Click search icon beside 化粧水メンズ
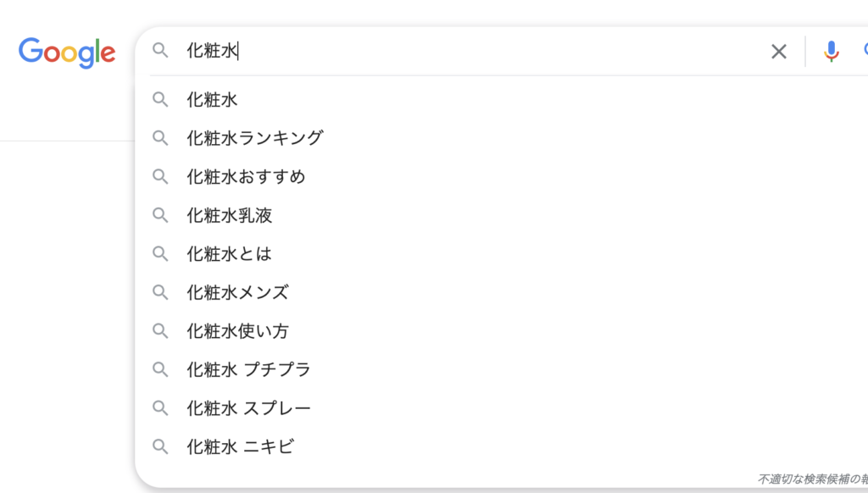The image size is (868, 493). tap(160, 292)
